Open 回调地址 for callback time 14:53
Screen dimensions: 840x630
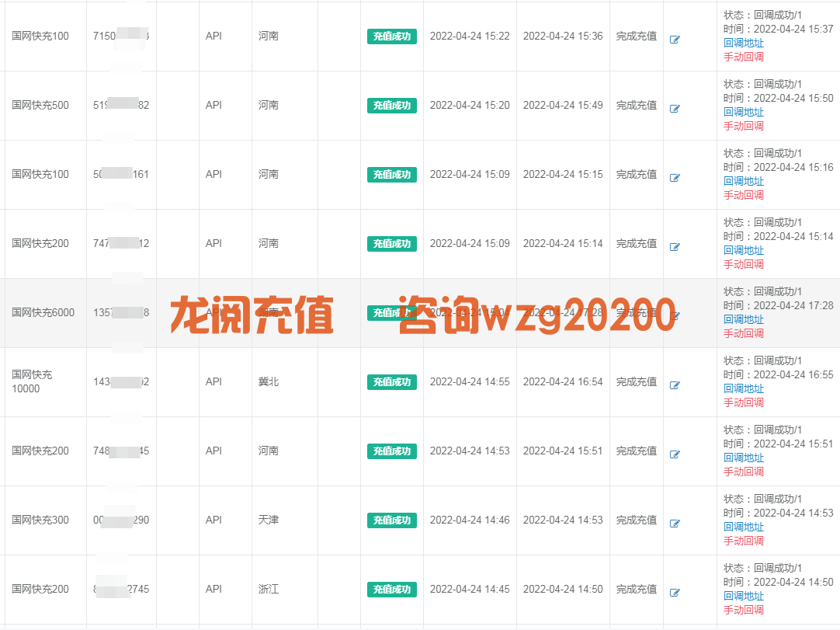point(744,527)
